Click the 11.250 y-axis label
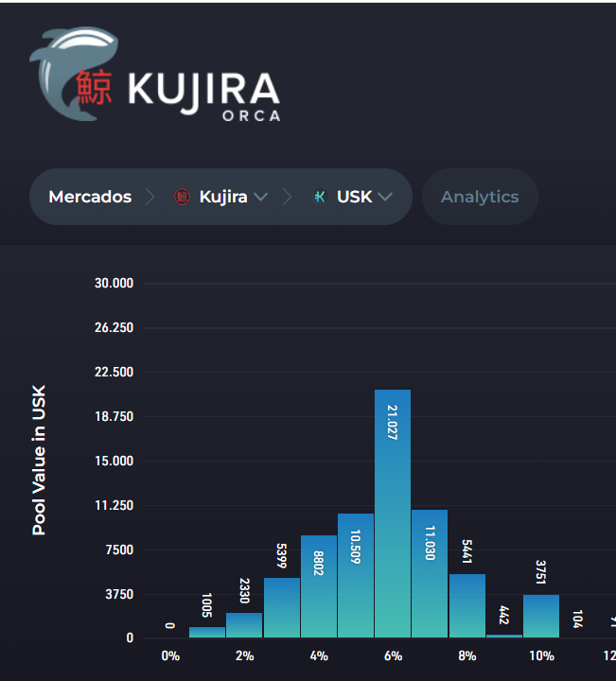 [x=114, y=505]
